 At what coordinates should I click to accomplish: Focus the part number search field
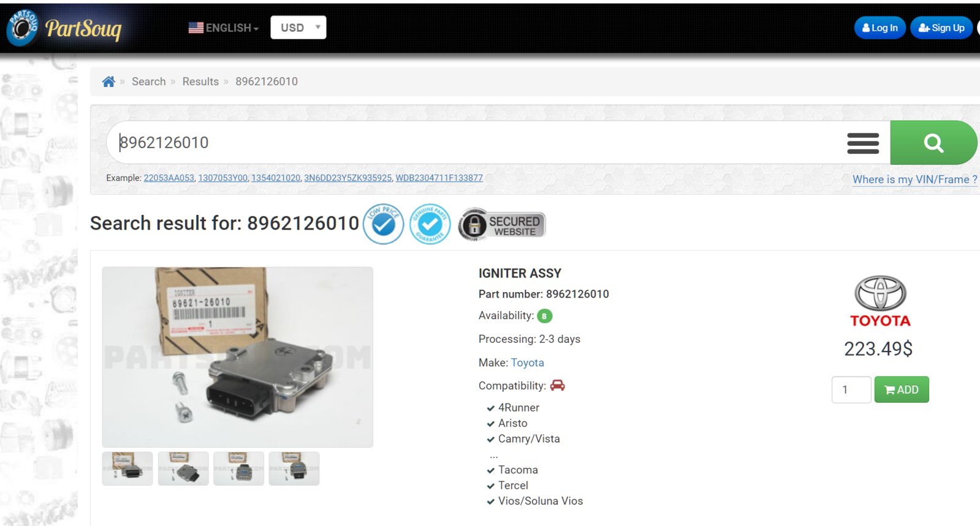tap(472, 142)
